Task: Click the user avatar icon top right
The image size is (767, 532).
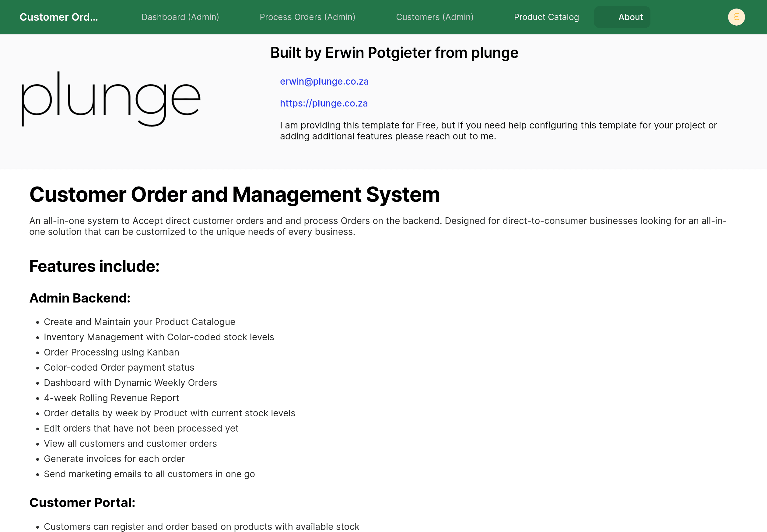Action: point(736,17)
